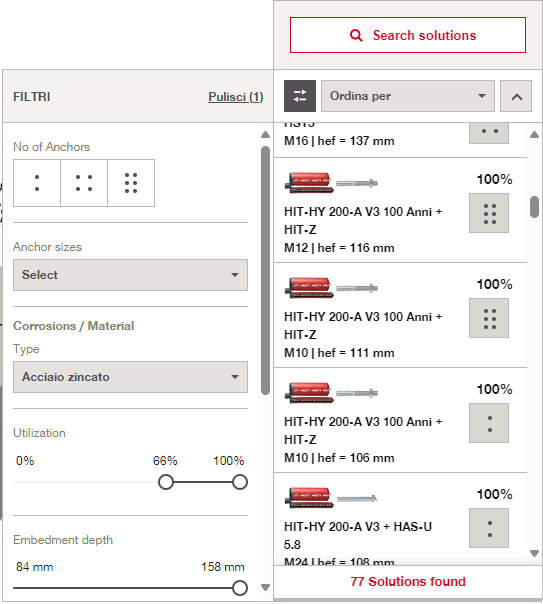Open the Acciaio zincato material type dropdown
The width and height of the screenshot is (543, 604).
(x=131, y=377)
